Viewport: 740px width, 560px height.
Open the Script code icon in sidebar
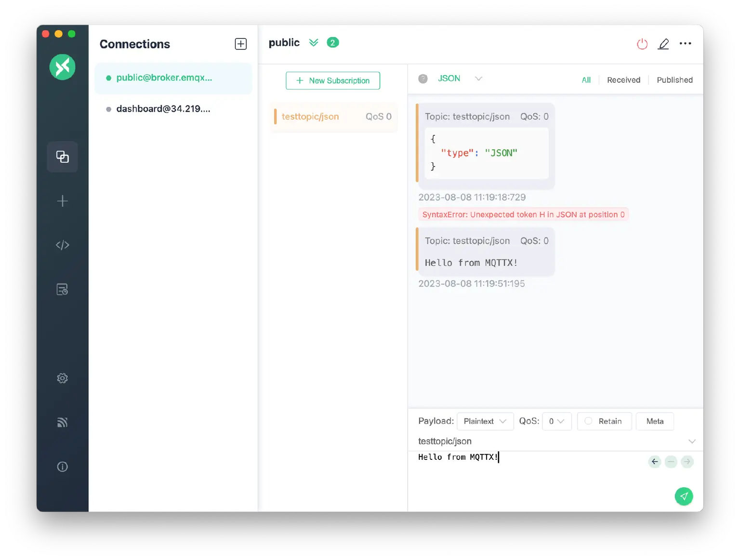point(62,245)
